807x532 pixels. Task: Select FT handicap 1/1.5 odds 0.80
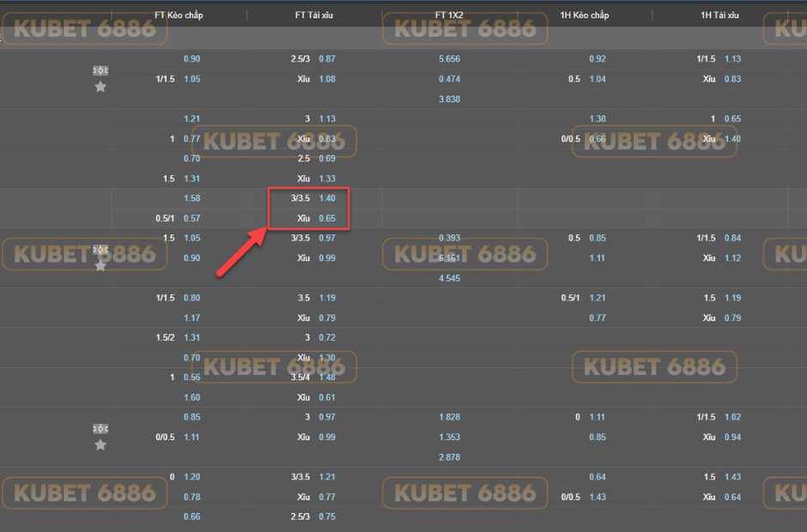point(192,298)
